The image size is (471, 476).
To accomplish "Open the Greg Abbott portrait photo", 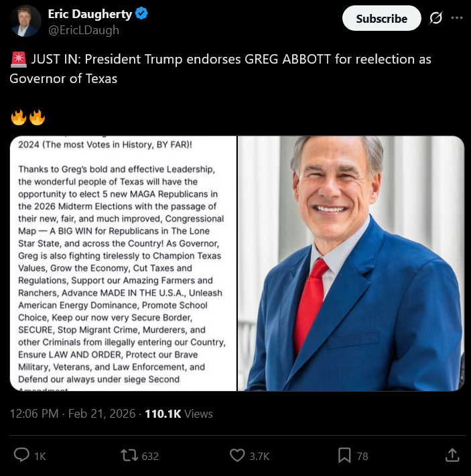I will (x=351, y=264).
